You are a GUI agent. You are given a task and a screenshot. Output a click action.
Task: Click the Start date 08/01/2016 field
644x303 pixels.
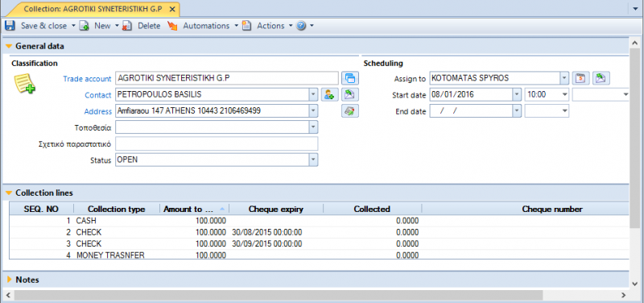pos(472,94)
